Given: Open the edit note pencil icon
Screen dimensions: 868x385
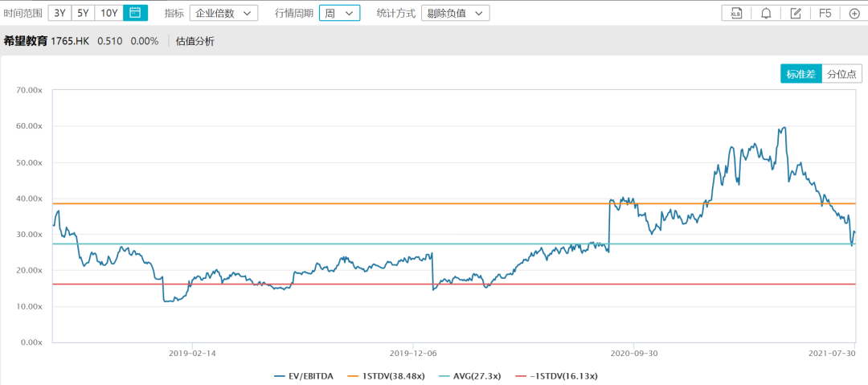Looking at the screenshot, I should click(x=796, y=14).
